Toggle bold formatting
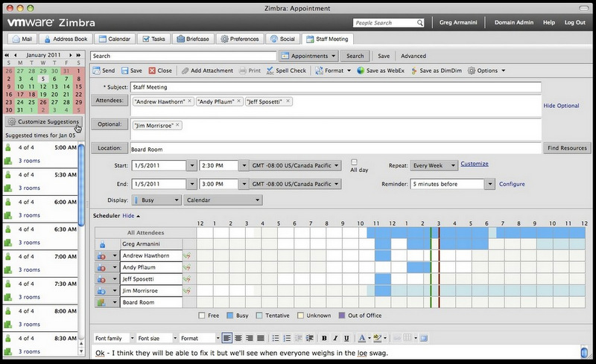The width and height of the screenshot is (596, 364). (x=324, y=338)
